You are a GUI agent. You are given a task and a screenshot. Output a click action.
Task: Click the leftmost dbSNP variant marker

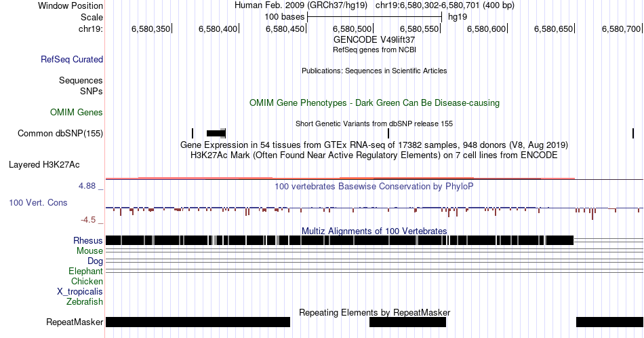tap(193, 133)
